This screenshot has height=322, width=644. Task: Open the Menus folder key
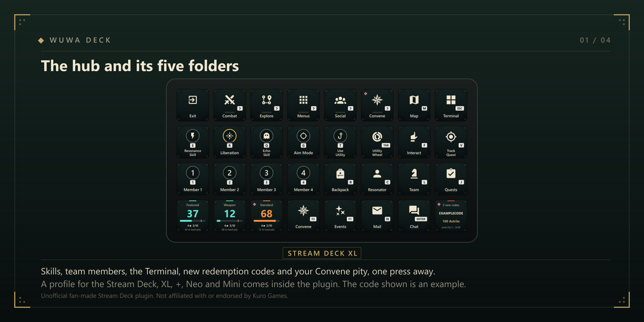[303, 105]
